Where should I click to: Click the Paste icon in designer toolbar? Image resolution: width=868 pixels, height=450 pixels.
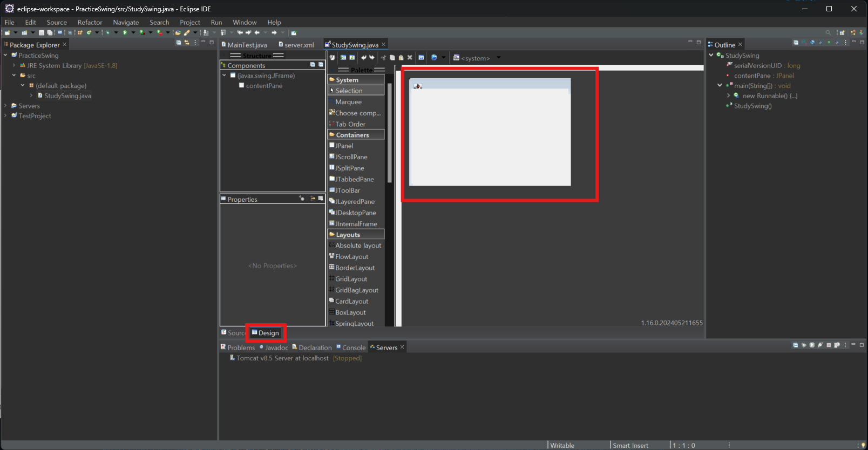pos(401,58)
